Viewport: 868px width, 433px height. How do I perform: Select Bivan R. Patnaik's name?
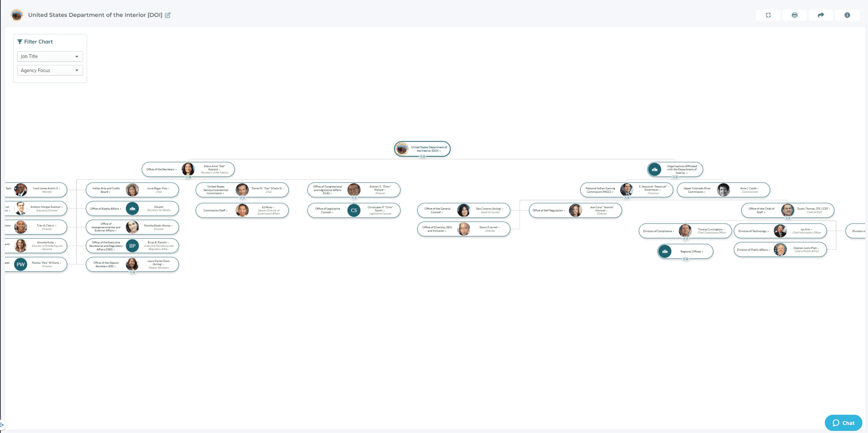pos(158,243)
